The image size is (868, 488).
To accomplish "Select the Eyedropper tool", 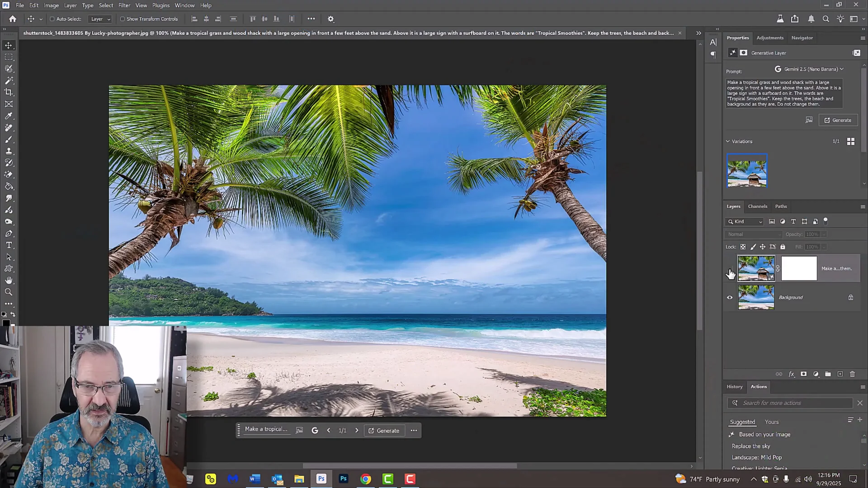I will tap(9, 117).
